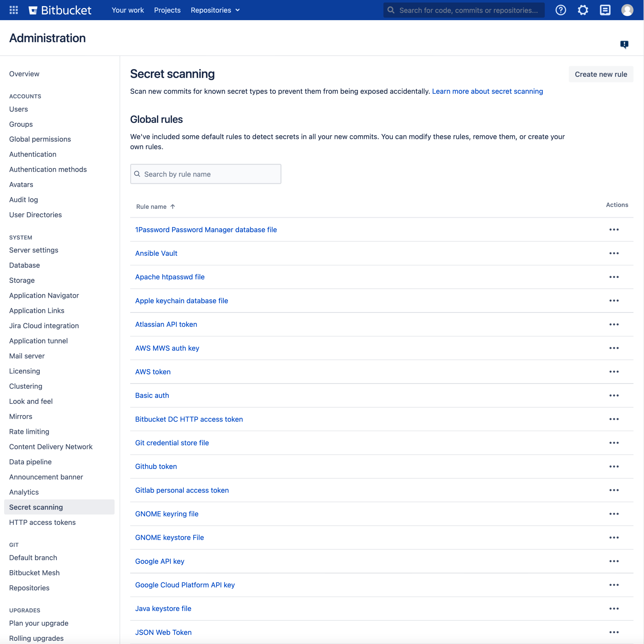Screen dimensions: 644x644
Task: Open actions menu for Bitbucket DC HTTP access token
Action: (x=614, y=419)
